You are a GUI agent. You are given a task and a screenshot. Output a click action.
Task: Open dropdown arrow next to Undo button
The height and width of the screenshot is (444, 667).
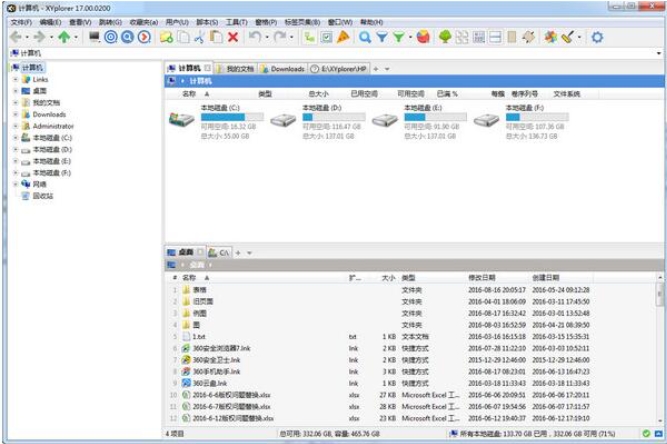pyautogui.click(x=267, y=37)
